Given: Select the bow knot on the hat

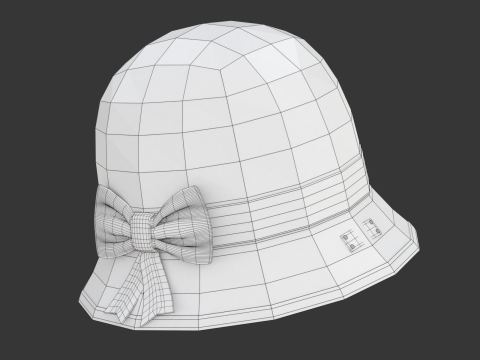Looking at the screenshot, I should point(143,231).
